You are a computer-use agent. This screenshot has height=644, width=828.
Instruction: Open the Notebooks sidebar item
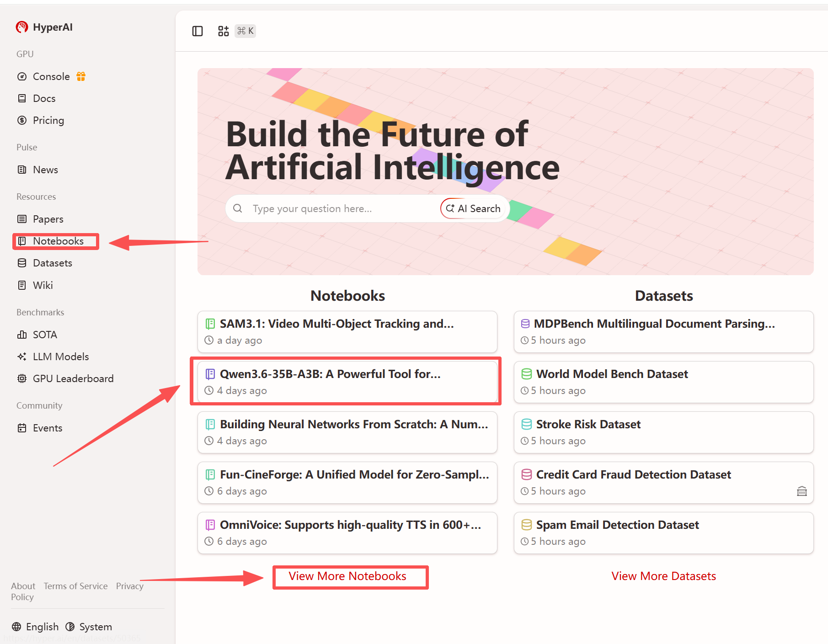[58, 241]
